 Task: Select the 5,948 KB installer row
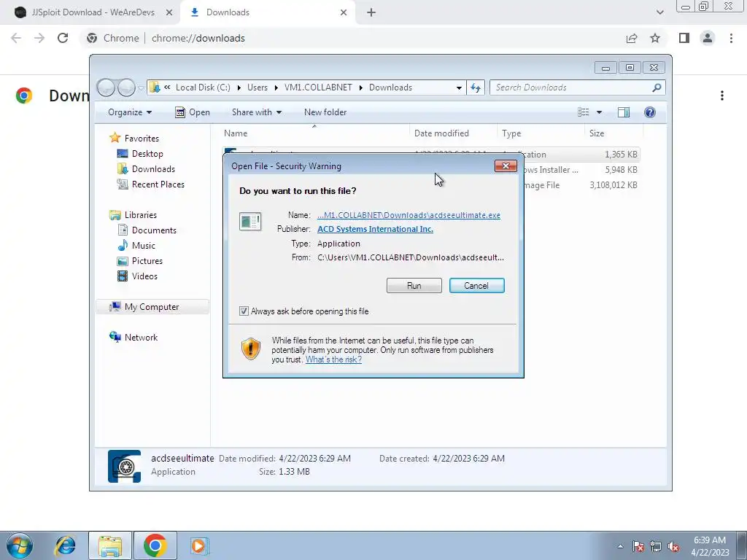[x=581, y=170]
